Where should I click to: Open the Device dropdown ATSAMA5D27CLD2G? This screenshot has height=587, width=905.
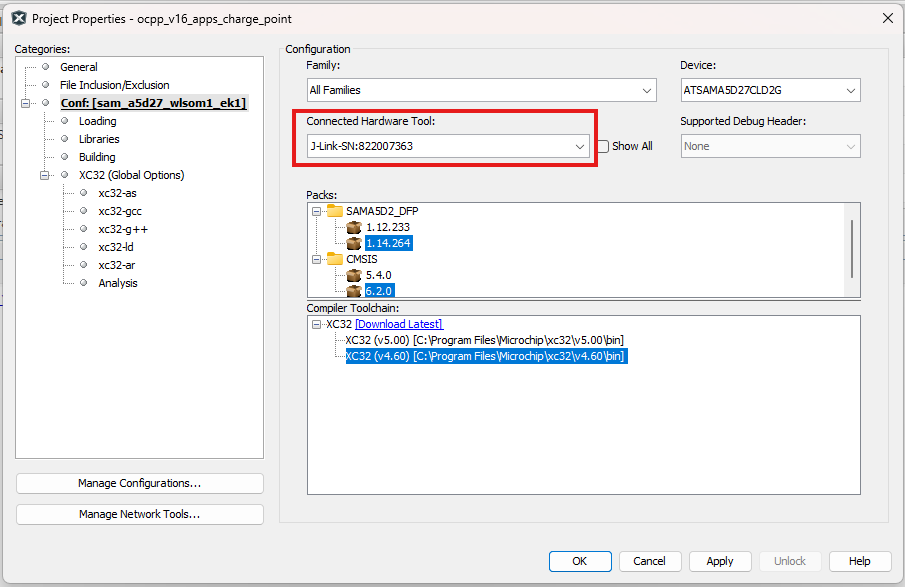pyautogui.click(x=771, y=90)
